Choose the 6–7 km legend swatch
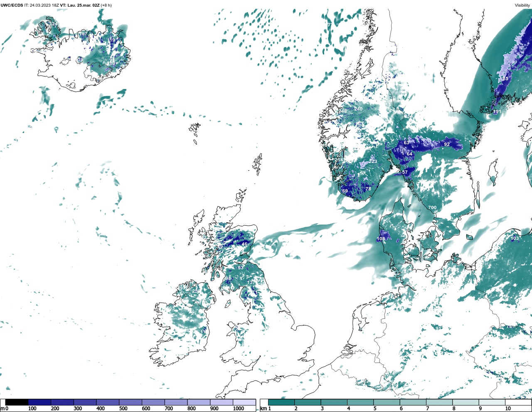532x412 pixels. tap(413, 402)
